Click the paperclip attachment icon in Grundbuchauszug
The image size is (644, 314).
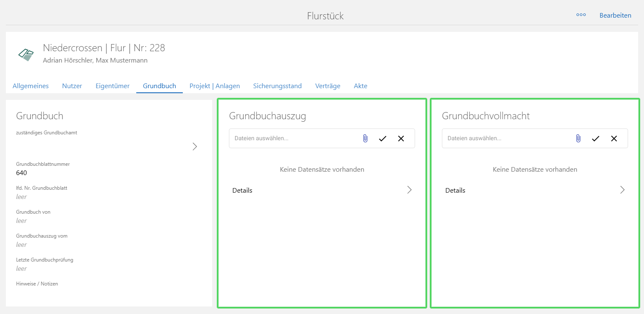coord(365,138)
